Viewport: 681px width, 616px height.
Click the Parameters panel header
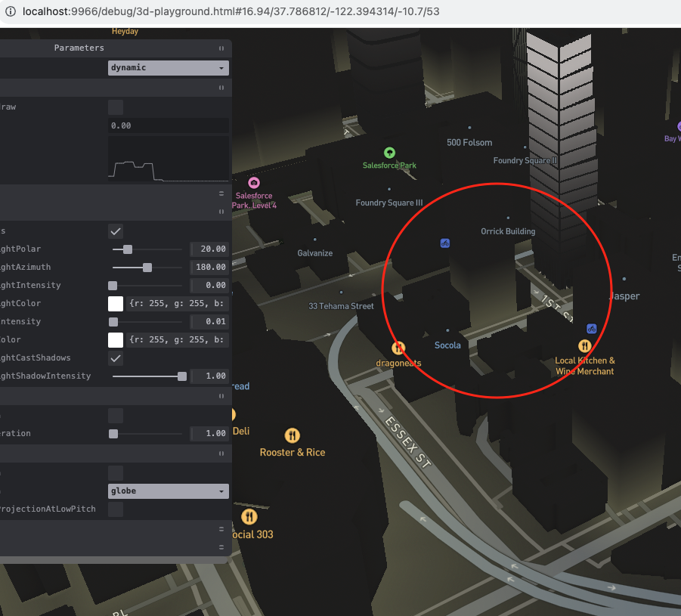79,48
